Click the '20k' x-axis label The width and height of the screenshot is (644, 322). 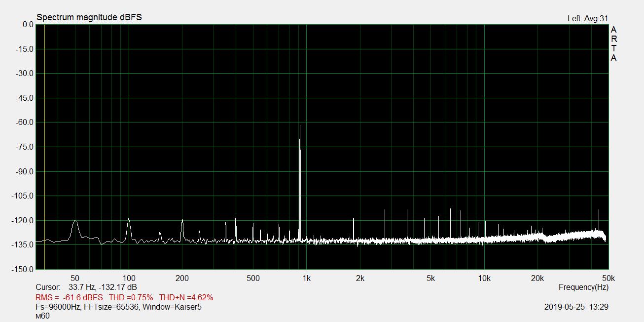click(537, 279)
